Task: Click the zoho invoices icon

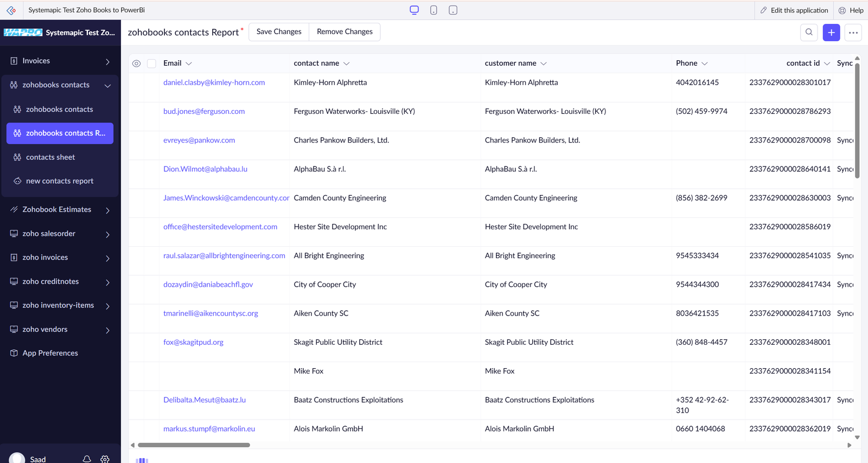Action: point(14,258)
